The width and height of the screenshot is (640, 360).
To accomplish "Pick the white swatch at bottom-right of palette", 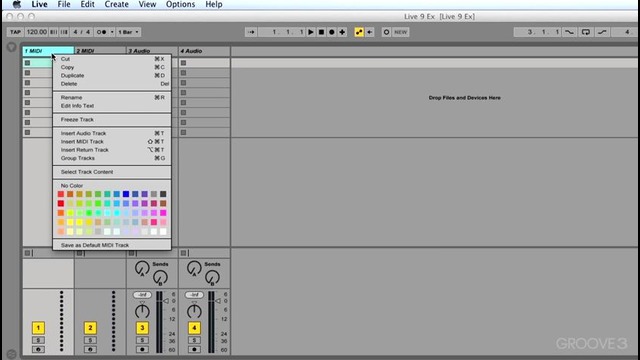I will coord(163,231).
